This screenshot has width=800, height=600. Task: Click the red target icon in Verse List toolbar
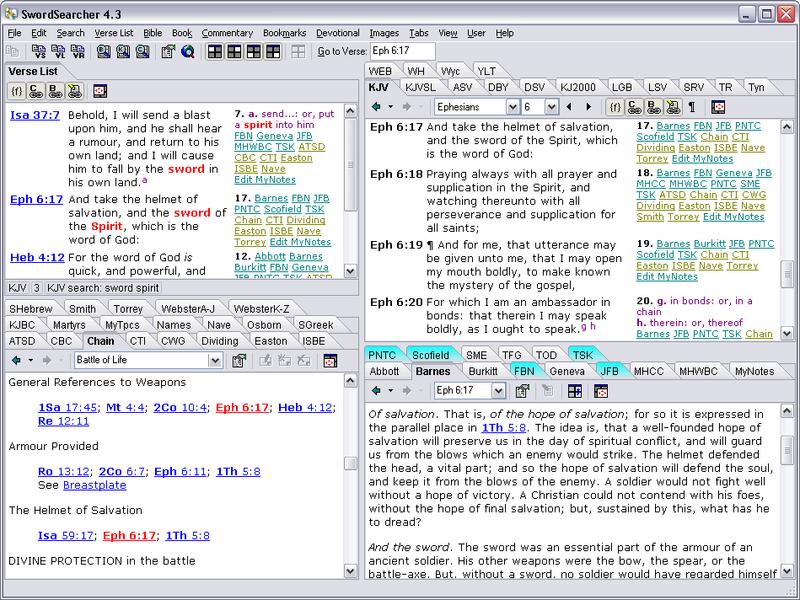100,91
